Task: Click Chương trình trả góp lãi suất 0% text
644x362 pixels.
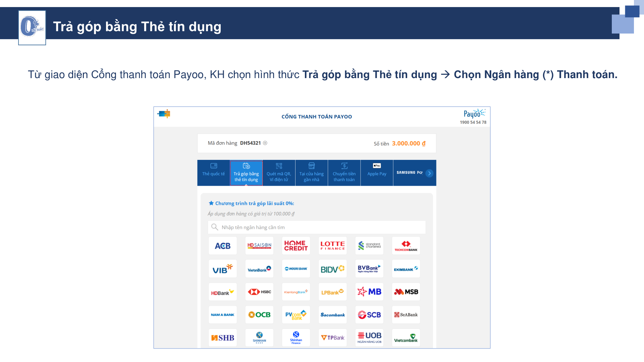Action: click(x=255, y=203)
